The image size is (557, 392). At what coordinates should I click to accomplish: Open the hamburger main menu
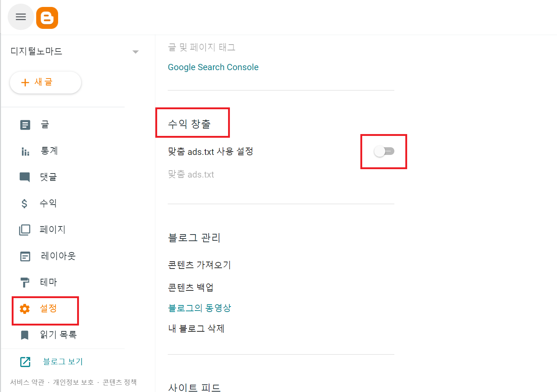[x=21, y=17]
